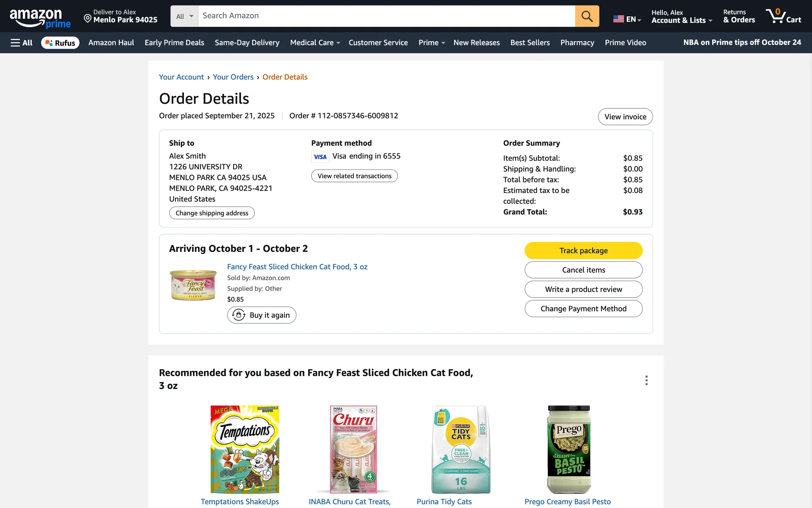The width and height of the screenshot is (812, 508).
Task: Click the US flag language icon
Action: click(x=618, y=19)
